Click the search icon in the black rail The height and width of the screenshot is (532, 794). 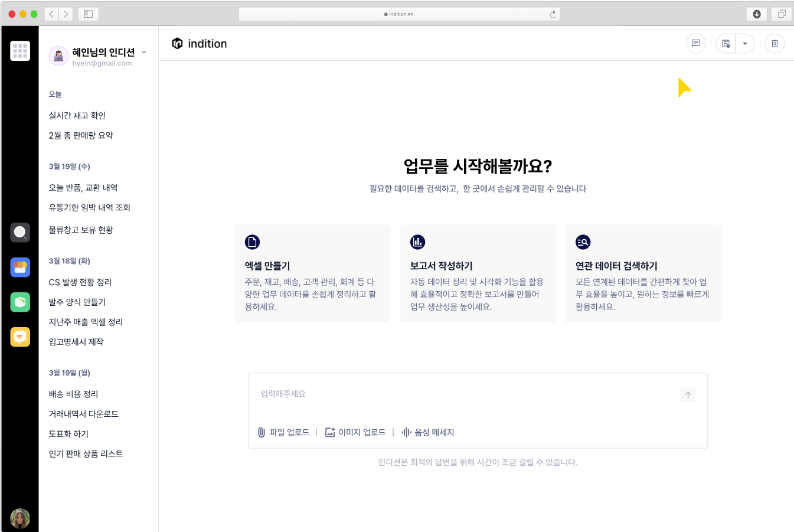[x=20, y=232]
